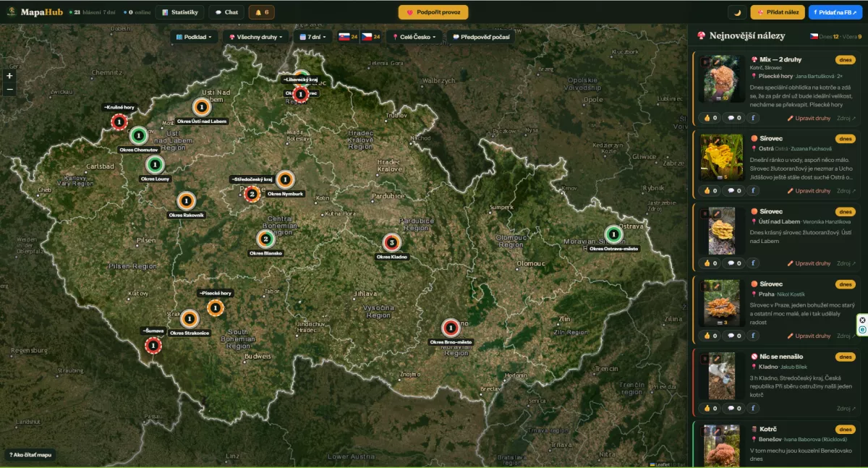Share Mix — 2 druhy post on Facebook
This screenshot has width=868, height=468.
click(x=753, y=118)
